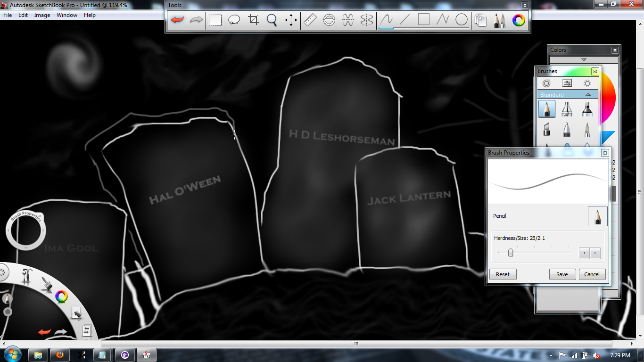
Task: Open brush settings sliders icon in Brushes
Action: click(567, 83)
